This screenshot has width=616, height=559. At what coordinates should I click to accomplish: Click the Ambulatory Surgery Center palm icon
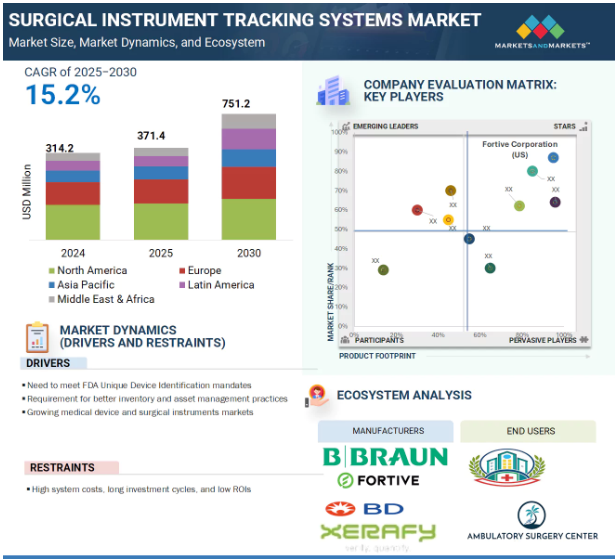point(531,515)
